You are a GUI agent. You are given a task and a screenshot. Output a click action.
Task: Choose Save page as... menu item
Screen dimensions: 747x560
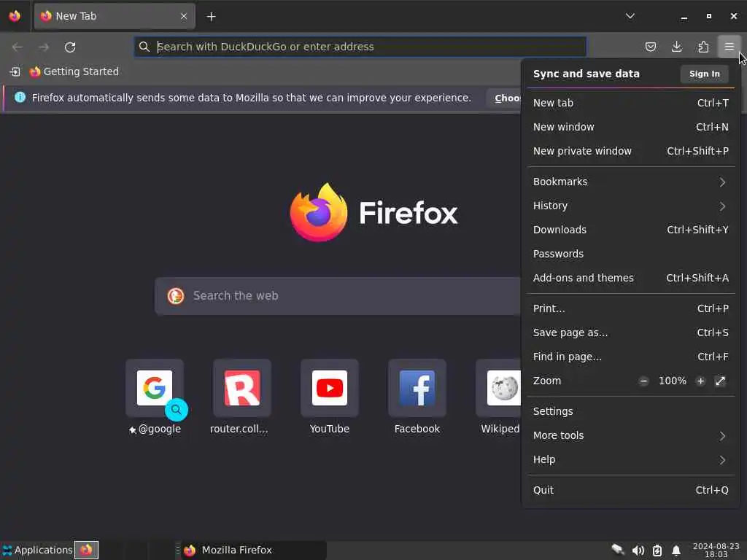(x=631, y=332)
